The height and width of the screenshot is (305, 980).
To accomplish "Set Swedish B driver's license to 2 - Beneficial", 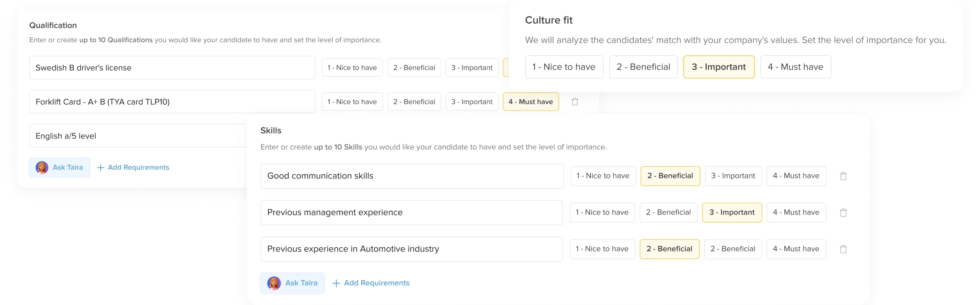I will pos(414,68).
